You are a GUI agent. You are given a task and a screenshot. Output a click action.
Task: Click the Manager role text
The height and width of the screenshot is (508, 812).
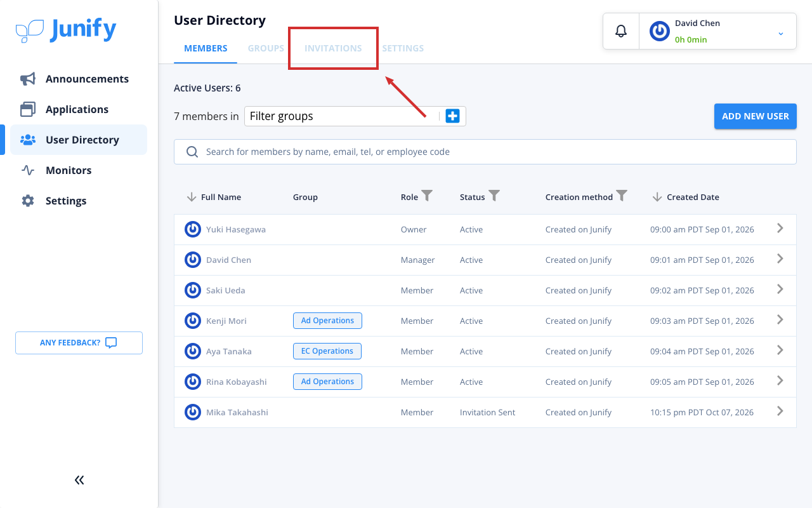pos(418,260)
